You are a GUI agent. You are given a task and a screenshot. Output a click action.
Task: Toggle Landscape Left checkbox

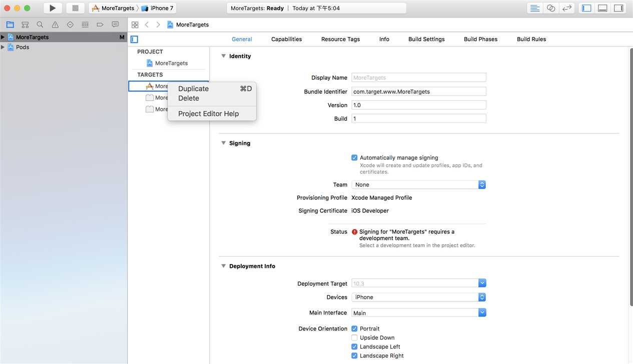(x=354, y=346)
